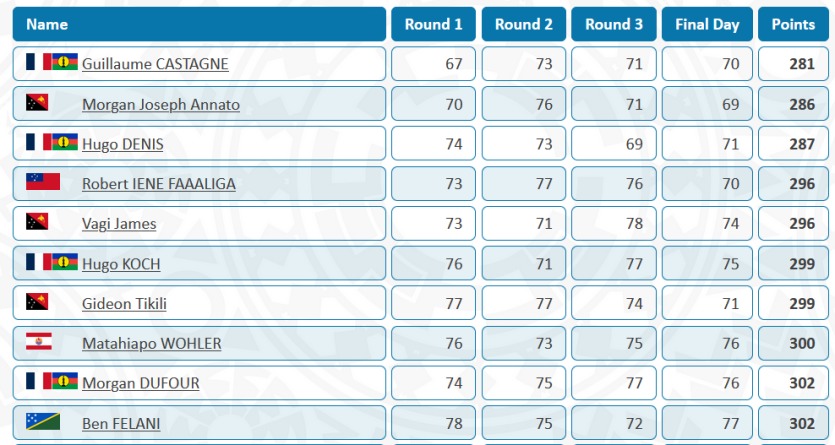
Task: Open Morgan Joseph Annato athlete link
Action: click(x=161, y=104)
